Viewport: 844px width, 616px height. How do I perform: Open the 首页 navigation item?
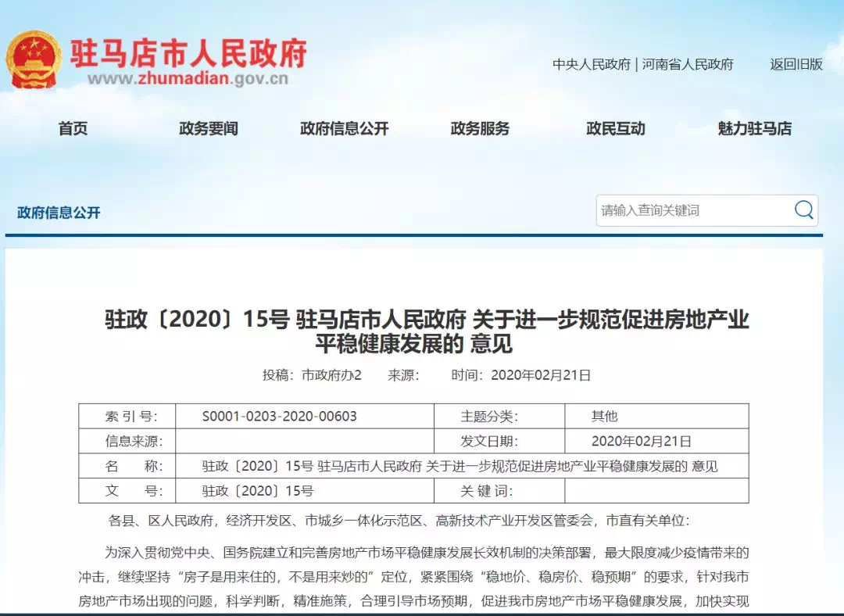point(73,129)
